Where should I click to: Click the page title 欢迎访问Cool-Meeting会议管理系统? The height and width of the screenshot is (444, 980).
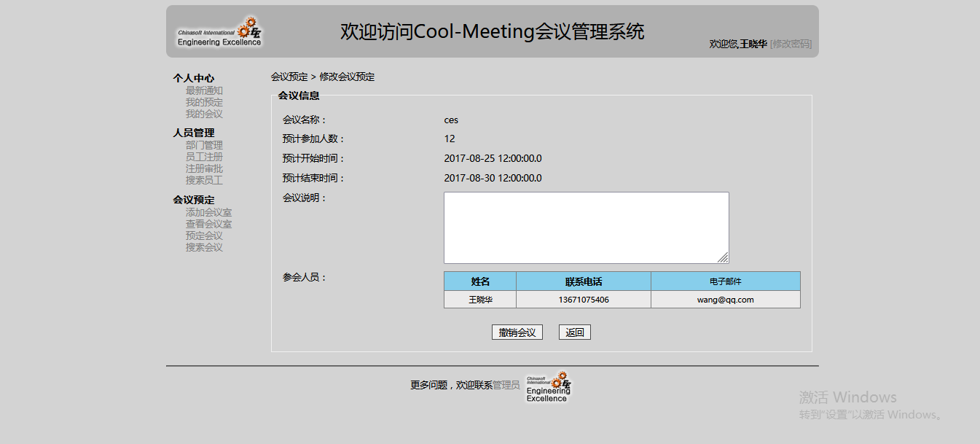click(493, 32)
